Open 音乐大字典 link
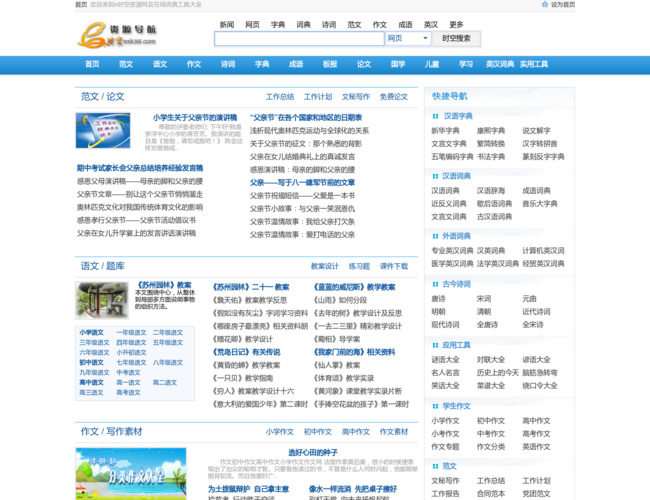 tap(540, 204)
